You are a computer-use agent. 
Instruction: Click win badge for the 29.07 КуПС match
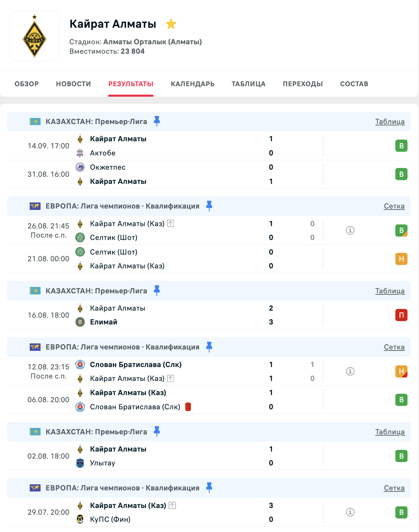click(x=401, y=512)
